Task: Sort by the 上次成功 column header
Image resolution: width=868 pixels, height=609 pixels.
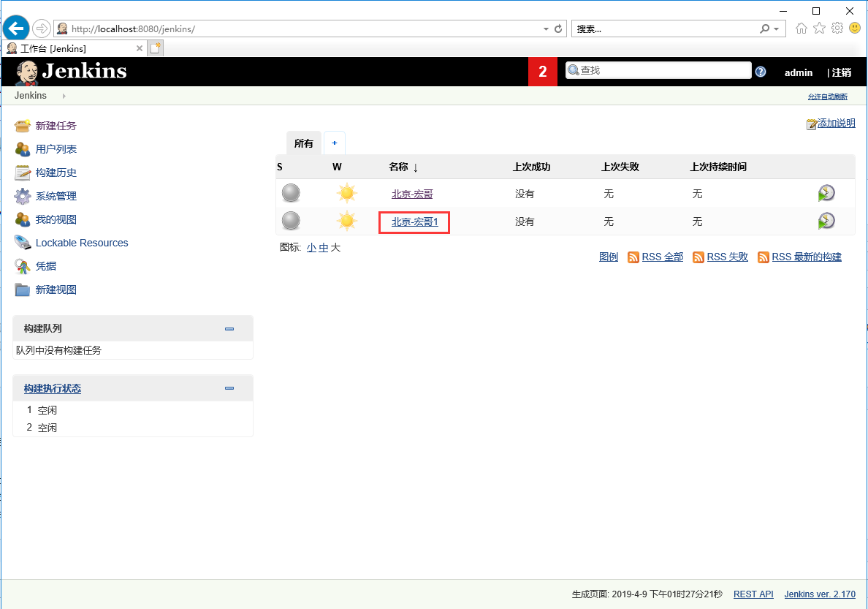Action: click(x=531, y=167)
